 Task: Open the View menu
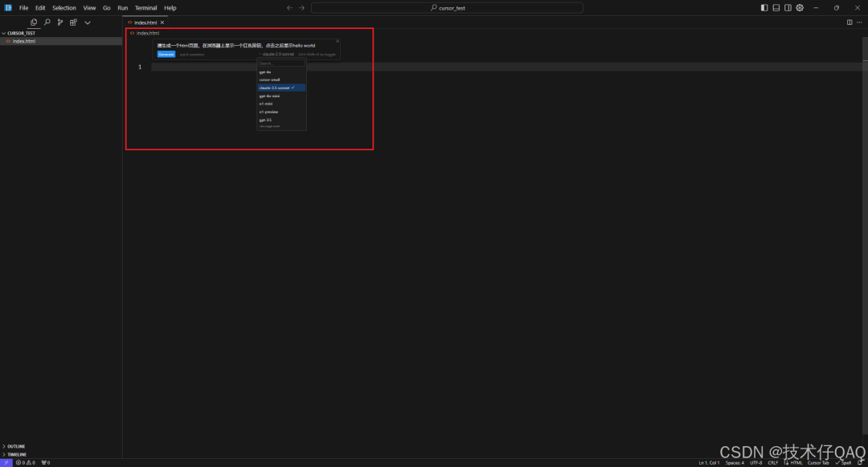pyautogui.click(x=89, y=8)
